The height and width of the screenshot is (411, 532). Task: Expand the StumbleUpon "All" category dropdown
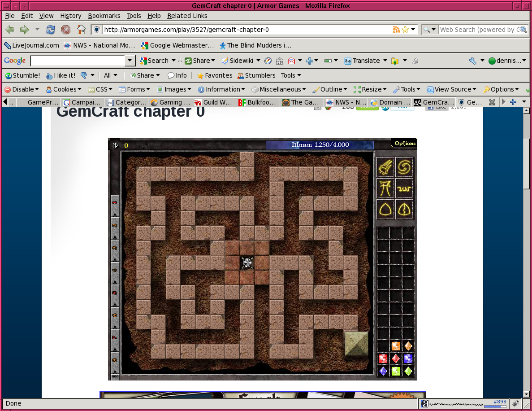click(111, 75)
